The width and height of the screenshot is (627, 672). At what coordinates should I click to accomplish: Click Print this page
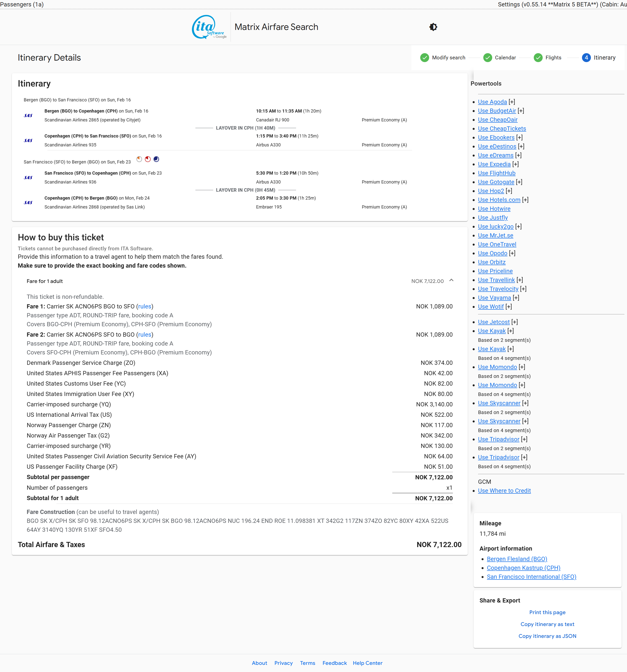pos(547,612)
